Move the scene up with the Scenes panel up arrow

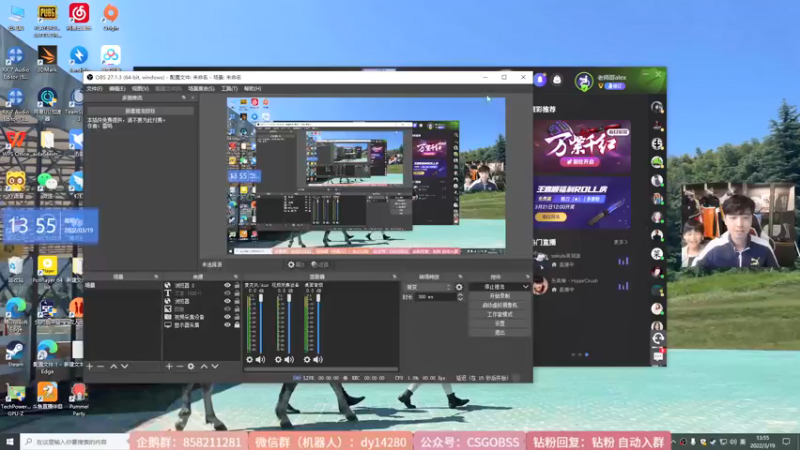[x=114, y=366]
